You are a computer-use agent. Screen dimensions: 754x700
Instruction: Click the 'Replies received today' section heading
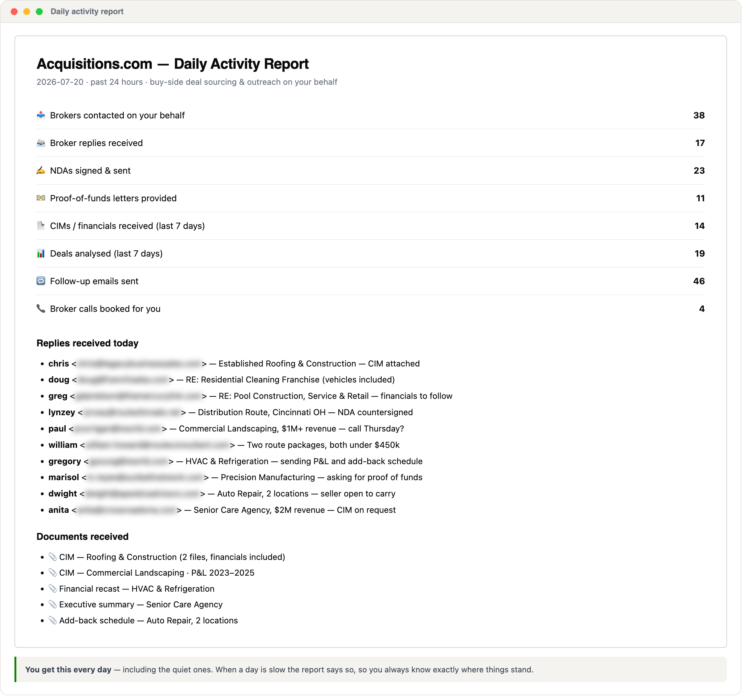coord(88,343)
